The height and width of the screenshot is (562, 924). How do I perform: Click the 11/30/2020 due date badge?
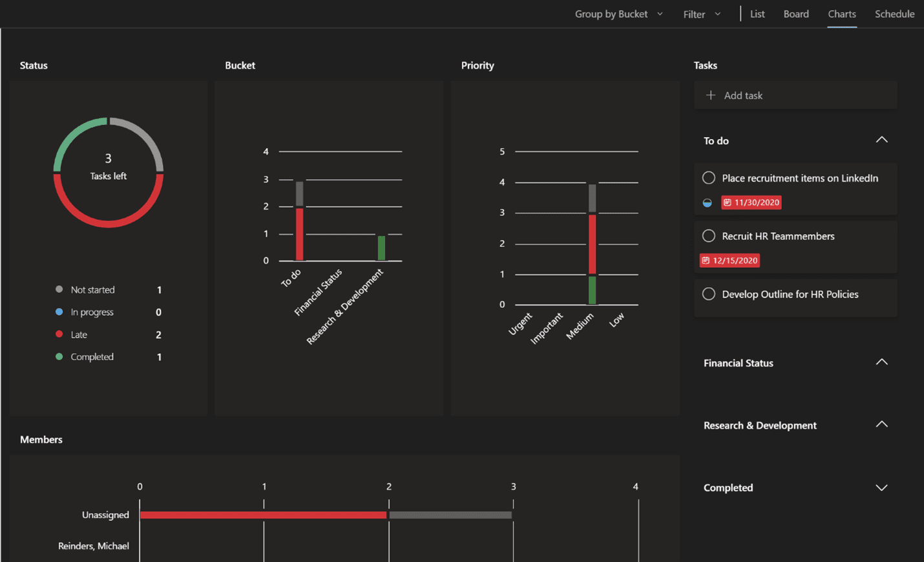pos(751,202)
